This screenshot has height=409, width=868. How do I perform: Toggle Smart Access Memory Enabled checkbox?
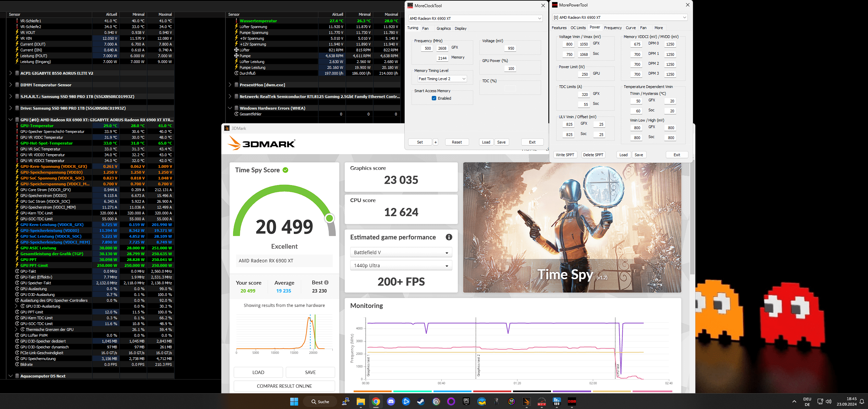(434, 98)
